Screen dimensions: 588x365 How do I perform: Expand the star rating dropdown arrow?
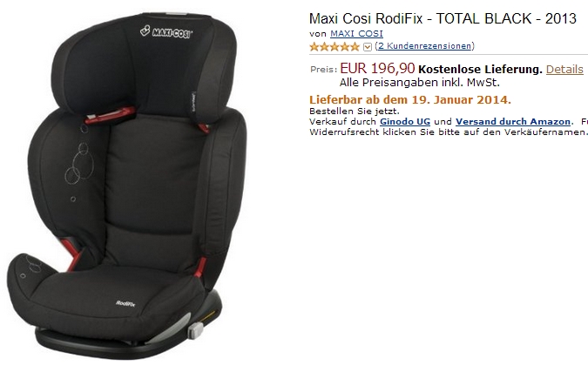368,47
